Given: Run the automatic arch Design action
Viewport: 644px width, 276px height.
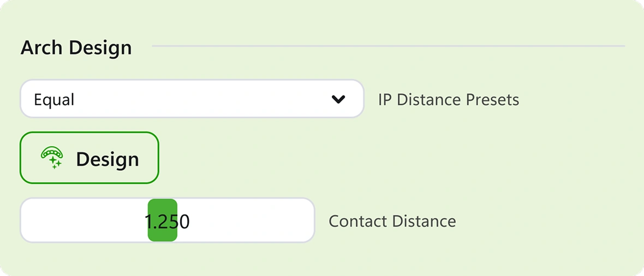Looking at the screenshot, I should pyautogui.click(x=89, y=158).
